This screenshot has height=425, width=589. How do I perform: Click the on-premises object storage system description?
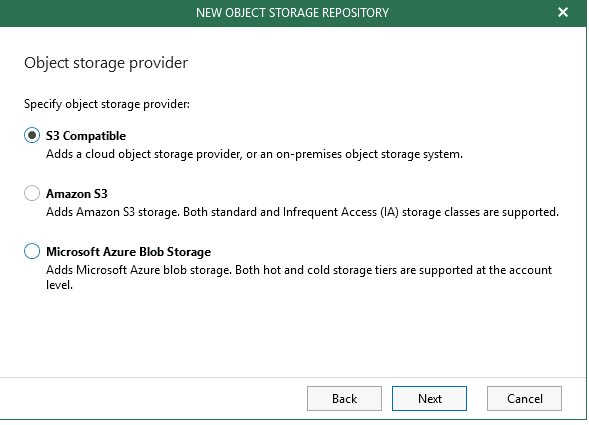click(254, 154)
